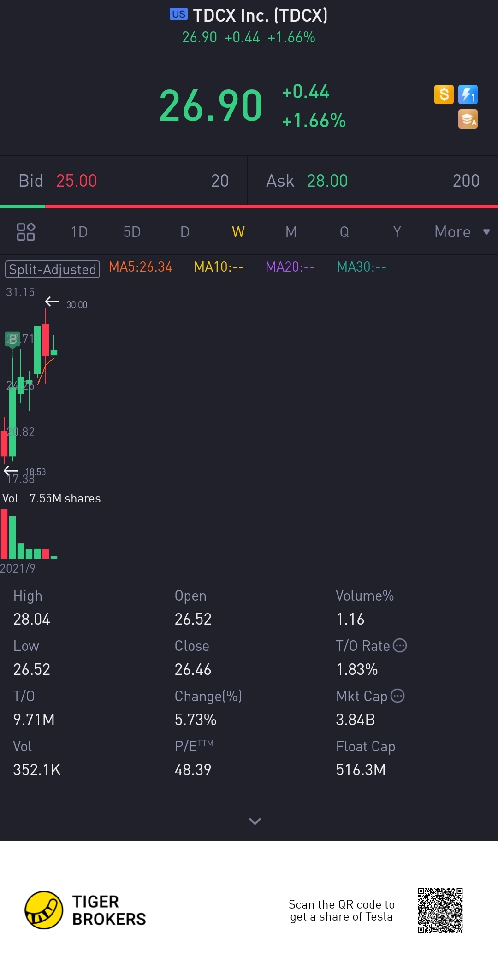This screenshot has width=498, height=980.
Task: Tap the Mkt Cap info icon
Action: [x=397, y=696]
